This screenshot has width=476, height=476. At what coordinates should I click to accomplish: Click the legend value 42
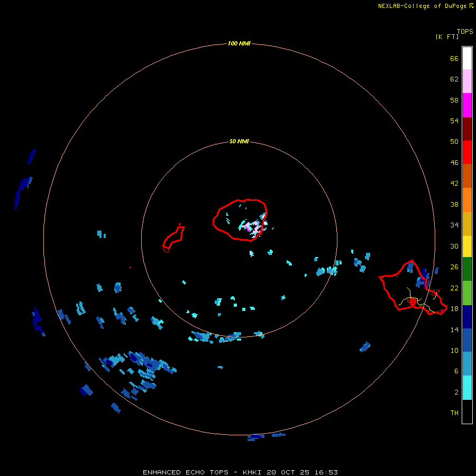click(x=454, y=183)
